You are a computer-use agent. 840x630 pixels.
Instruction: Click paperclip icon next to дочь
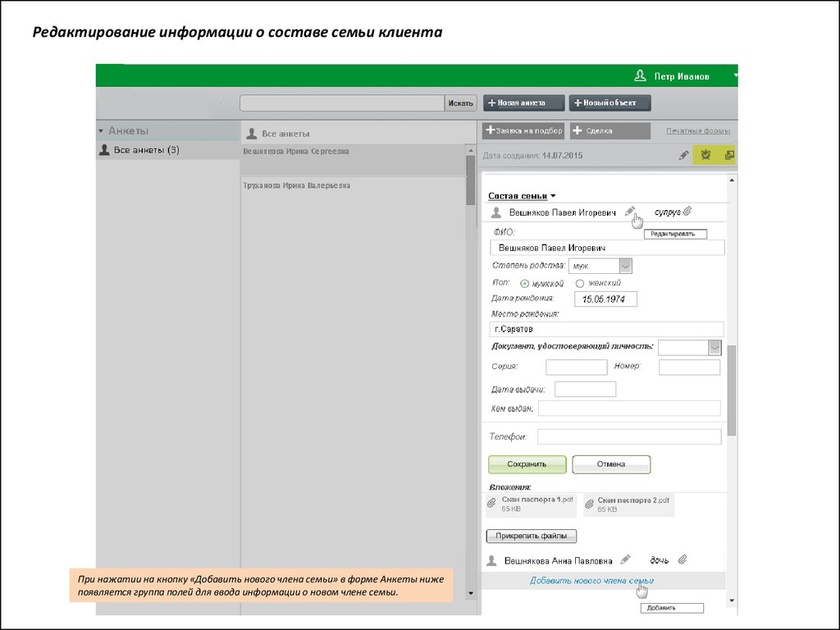(682, 560)
